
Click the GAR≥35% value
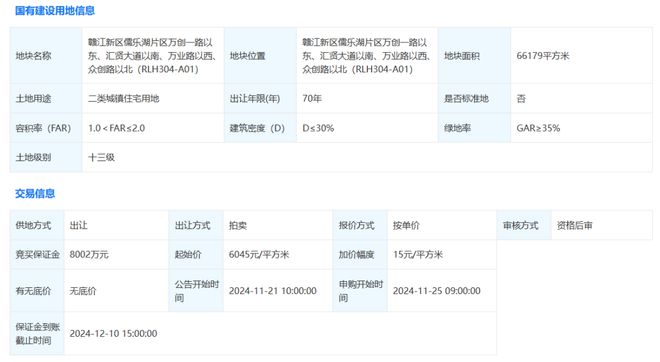click(x=538, y=128)
